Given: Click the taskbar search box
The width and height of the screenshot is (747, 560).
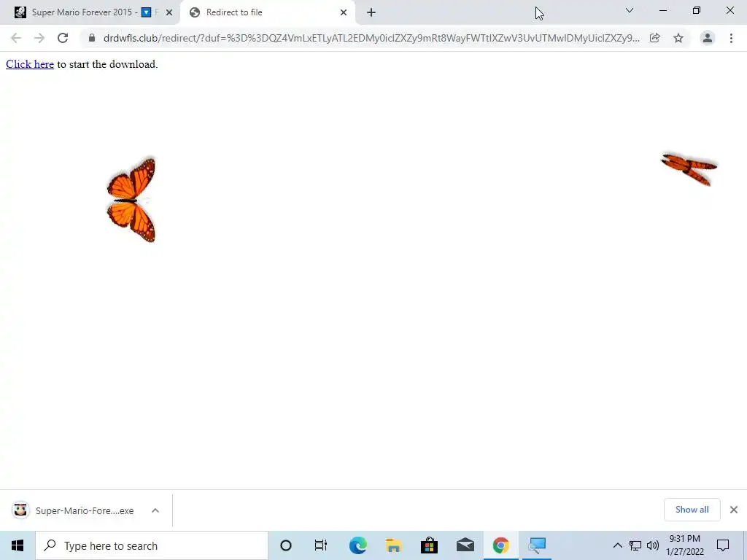Looking at the screenshot, I should pos(152,545).
